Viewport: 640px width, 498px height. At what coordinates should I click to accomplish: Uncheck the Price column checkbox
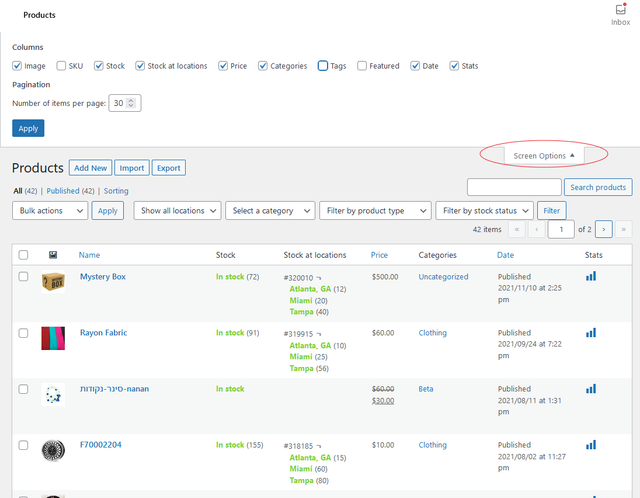tap(223, 66)
